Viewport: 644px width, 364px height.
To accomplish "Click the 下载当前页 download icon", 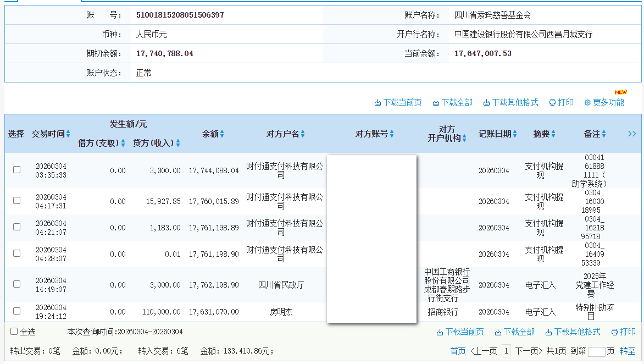I will [x=378, y=102].
